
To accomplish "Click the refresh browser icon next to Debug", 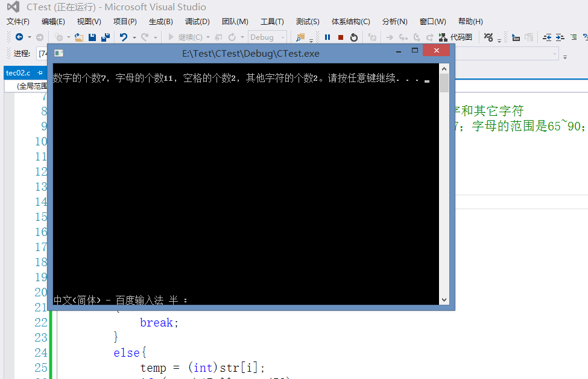I will pyautogui.click(x=232, y=37).
